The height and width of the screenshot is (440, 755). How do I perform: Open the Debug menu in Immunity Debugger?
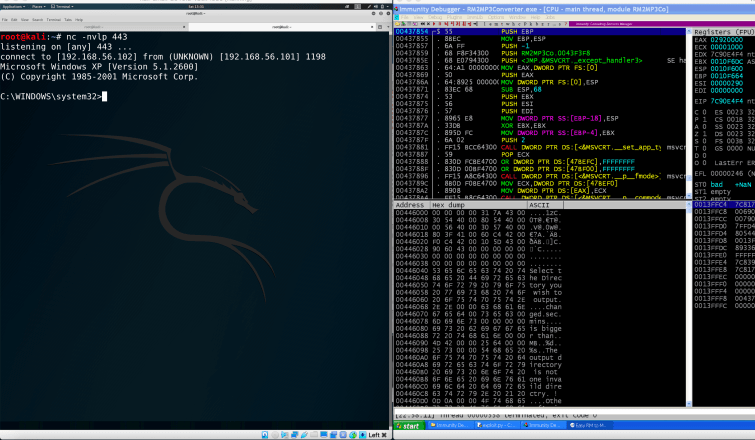(436, 17)
